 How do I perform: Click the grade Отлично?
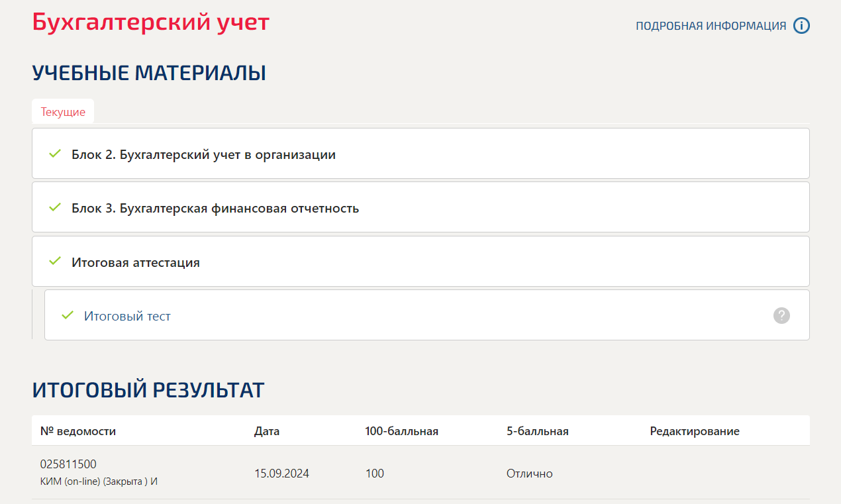pos(529,474)
